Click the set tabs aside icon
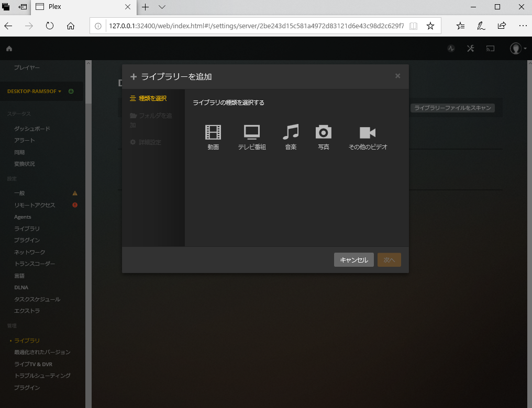 coord(23,7)
